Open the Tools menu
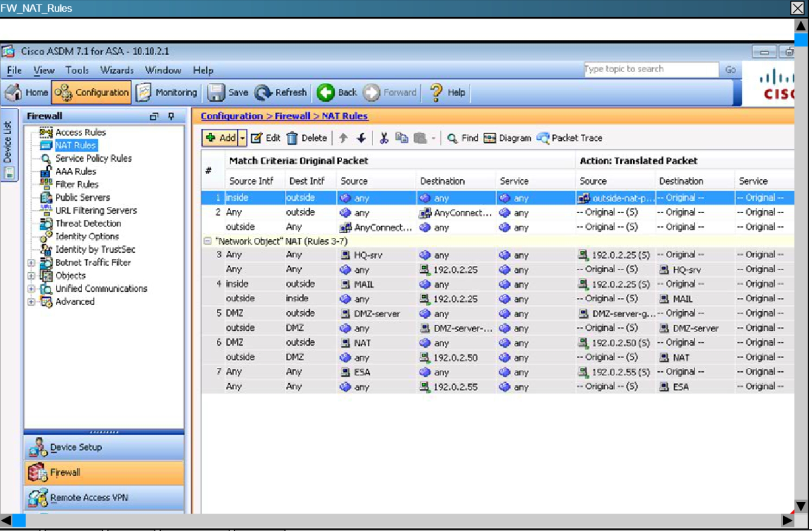 [x=77, y=70]
